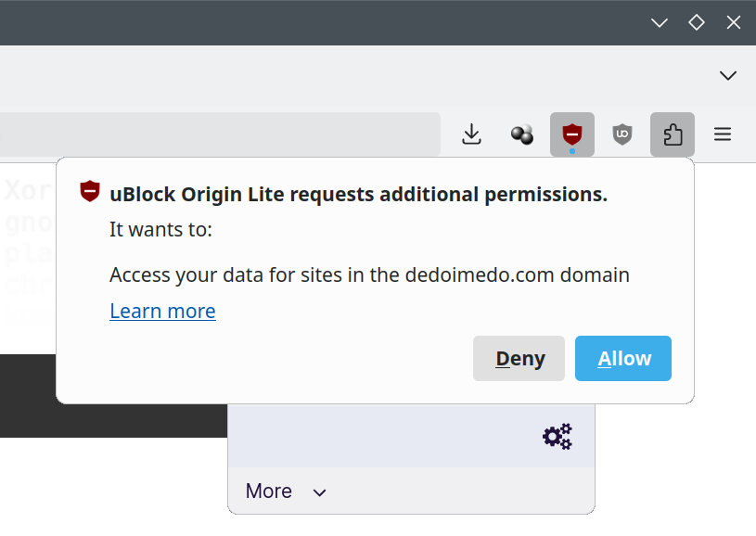Click the blue dot under the uBlock Lite icon
756x536 pixels.
[572, 150]
